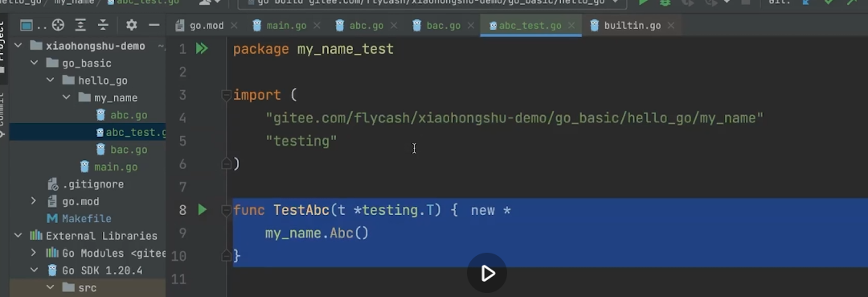Collapse the Go SDK 1.20.4 node
This screenshot has width=868, height=297.
34,270
